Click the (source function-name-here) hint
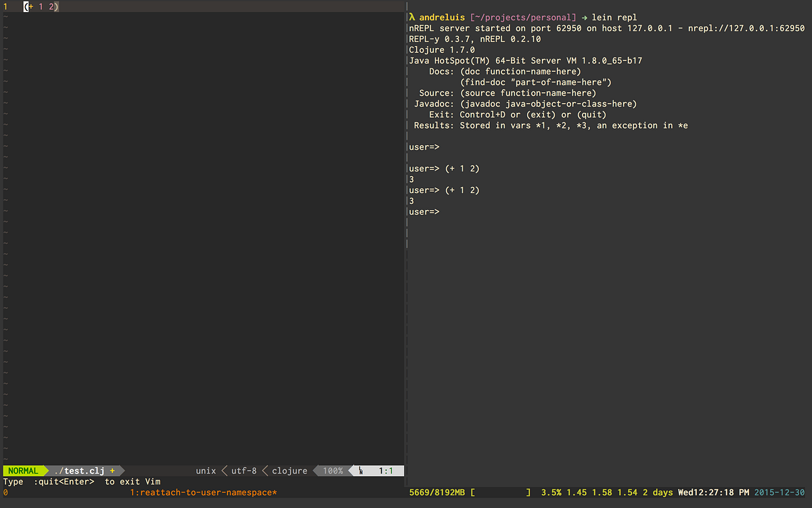The image size is (812, 508). point(528,93)
